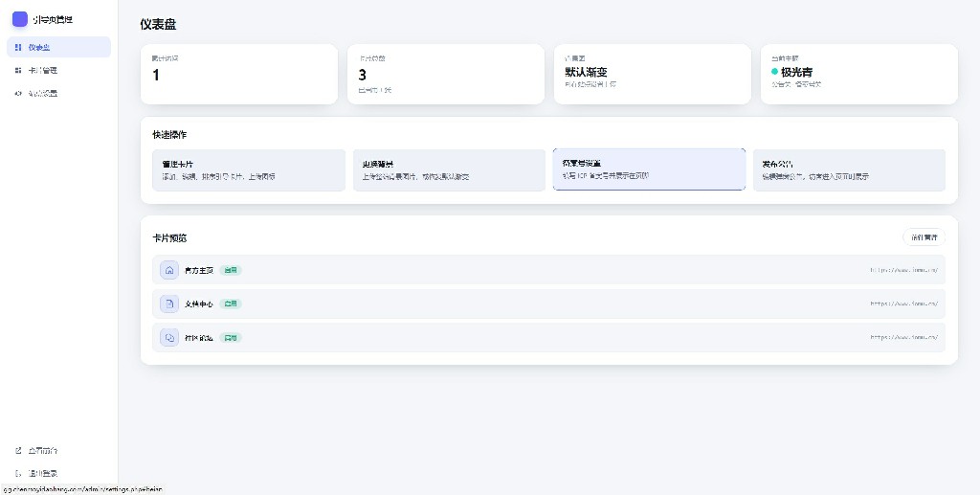This screenshot has height=495, width=980.
Task: Click the 退出登录 logout link
Action: click(x=58, y=473)
